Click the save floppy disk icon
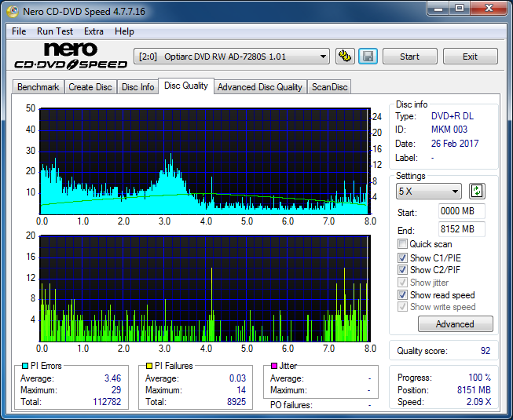The height and width of the screenshot is (420, 513). point(368,57)
